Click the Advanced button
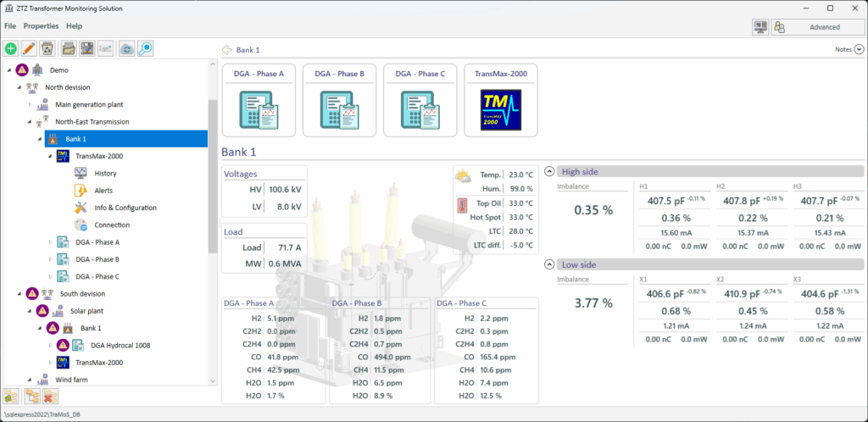 click(x=815, y=27)
